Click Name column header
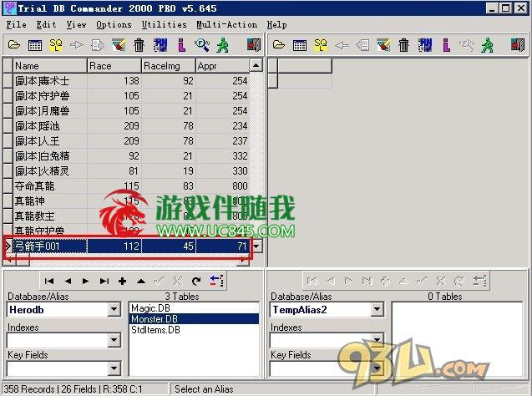 point(50,66)
